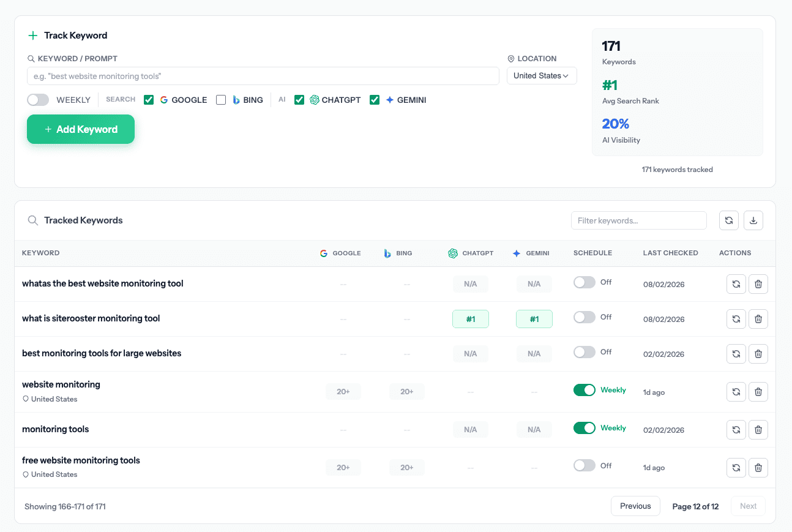Viewport: 792px width, 532px height.
Task: Click the location pin icon beside LOCATION
Action: click(x=511, y=58)
